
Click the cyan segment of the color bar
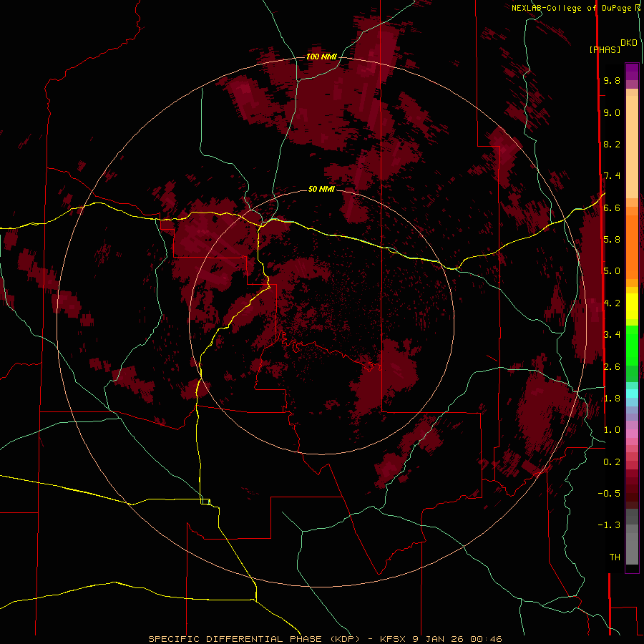[632, 394]
